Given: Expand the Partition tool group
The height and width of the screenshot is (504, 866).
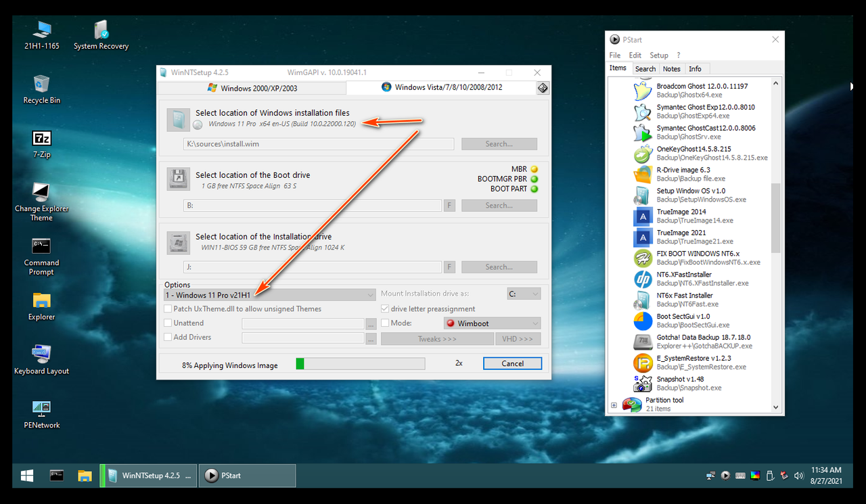Looking at the screenshot, I should click(614, 405).
